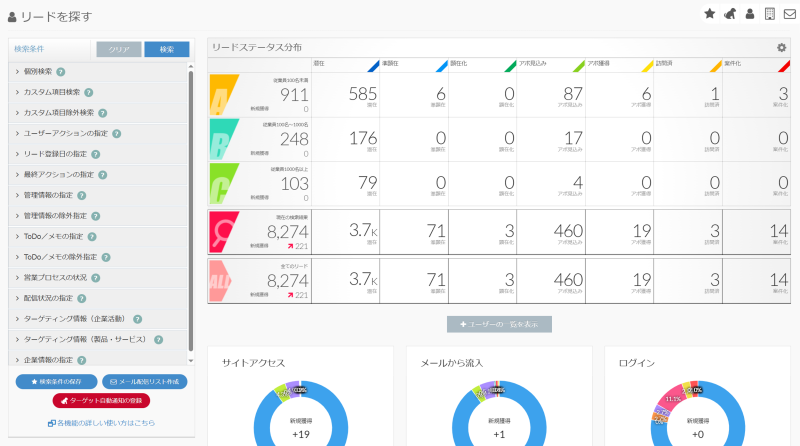The image size is (800, 446).
Task: Click red ターゲット自動通知の登録 button
Action: pos(101,401)
